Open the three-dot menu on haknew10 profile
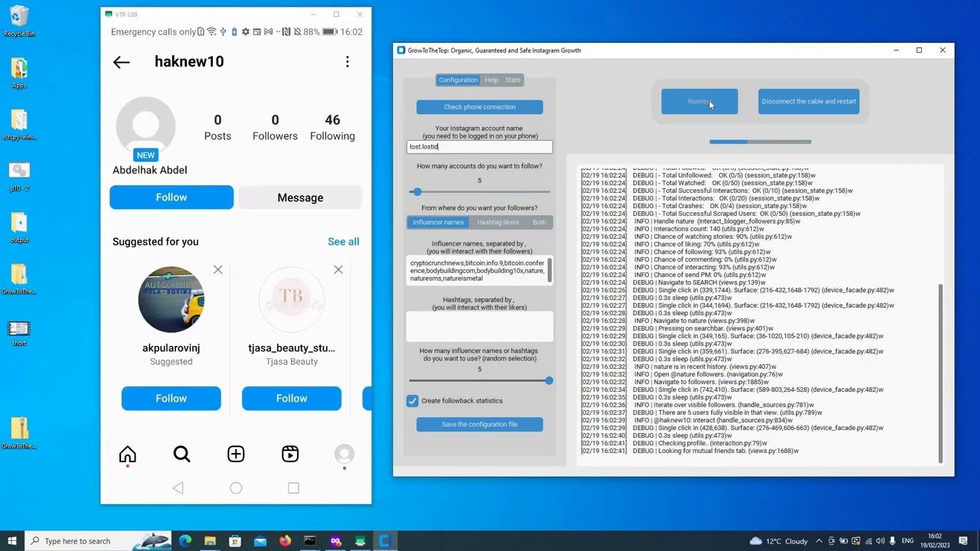 click(x=348, y=62)
